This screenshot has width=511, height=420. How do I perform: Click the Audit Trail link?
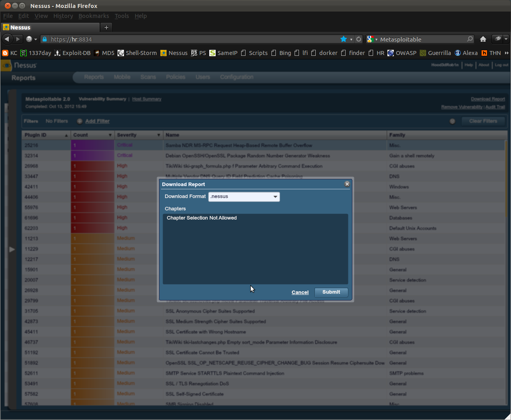coord(495,107)
